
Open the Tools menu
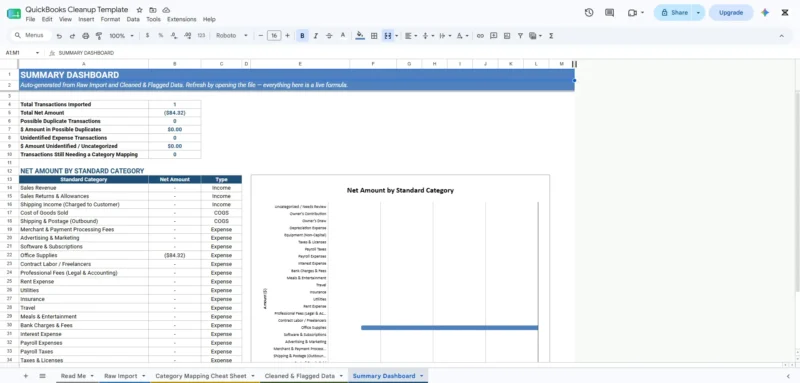pyautogui.click(x=153, y=19)
